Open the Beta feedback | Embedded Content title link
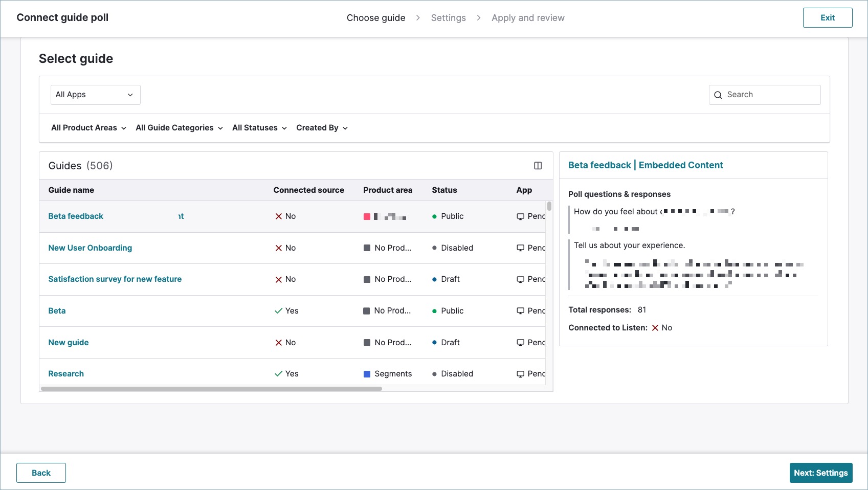This screenshot has height=490, width=868. tap(646, 165)
